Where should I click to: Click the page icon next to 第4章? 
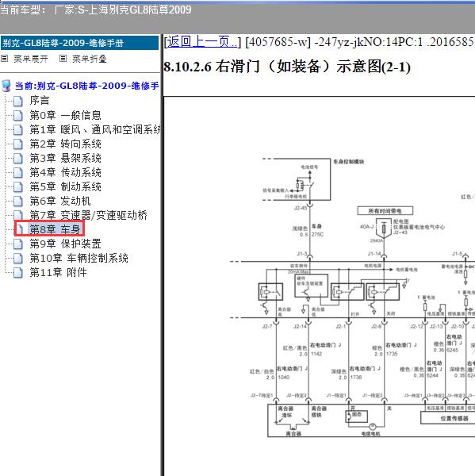[x=18, y=173]
